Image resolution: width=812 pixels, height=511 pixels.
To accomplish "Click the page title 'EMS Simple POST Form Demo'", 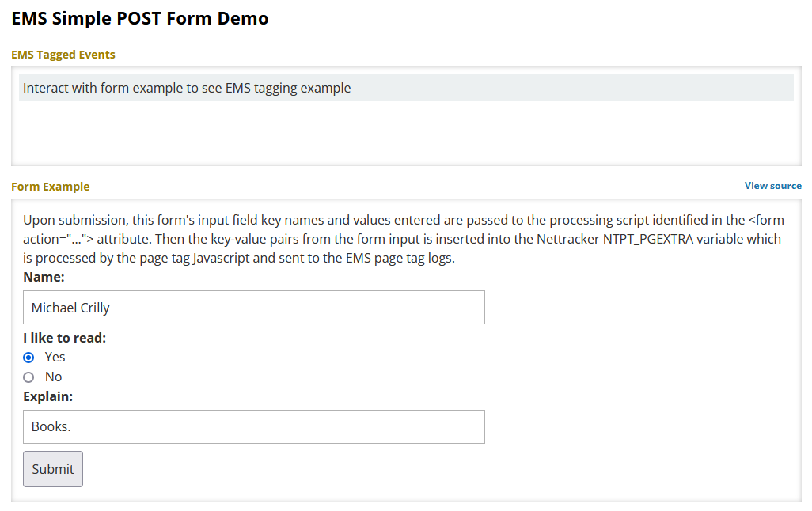I will [139, 17].
